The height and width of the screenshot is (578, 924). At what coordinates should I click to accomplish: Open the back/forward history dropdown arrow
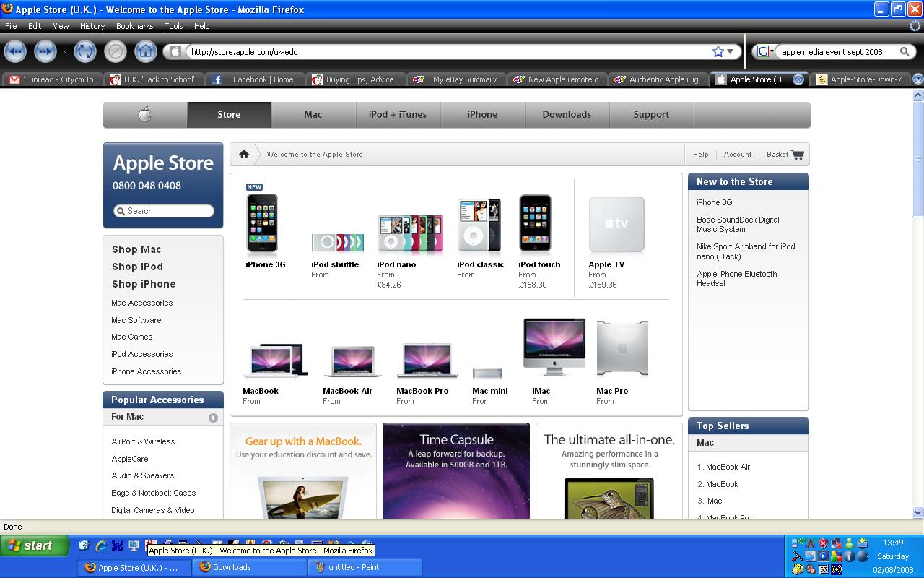click(65, 51)
